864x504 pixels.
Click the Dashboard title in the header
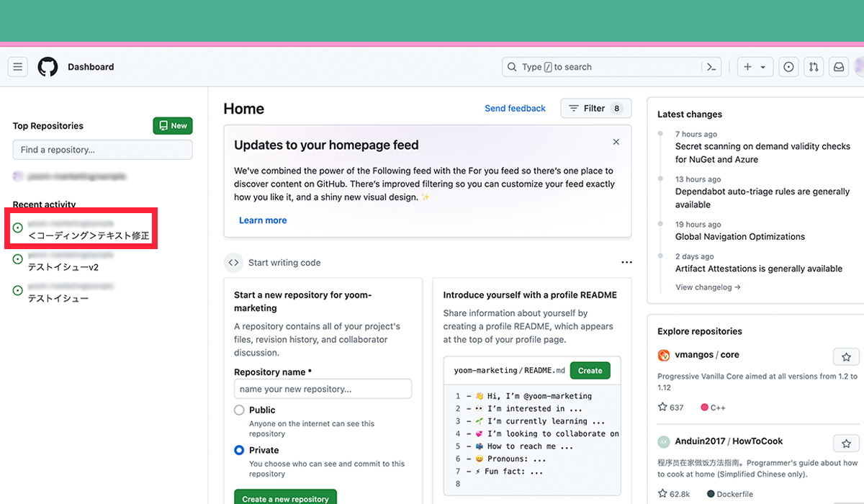[x=91, y=67]
